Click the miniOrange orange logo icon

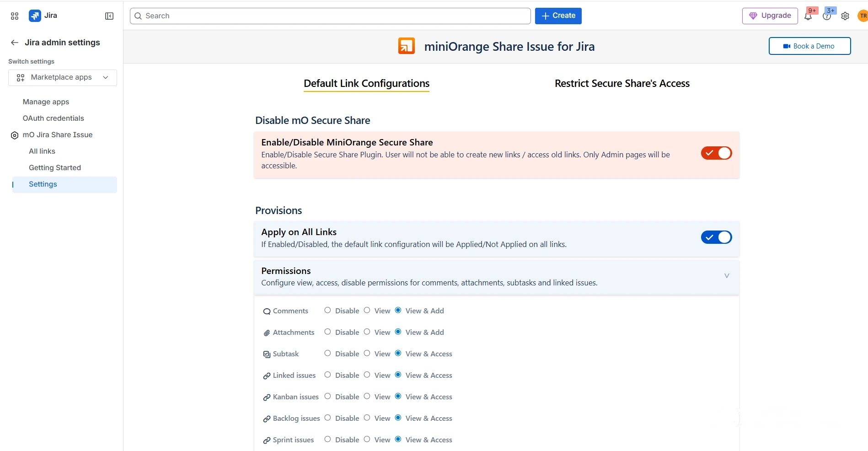point(407,46)
